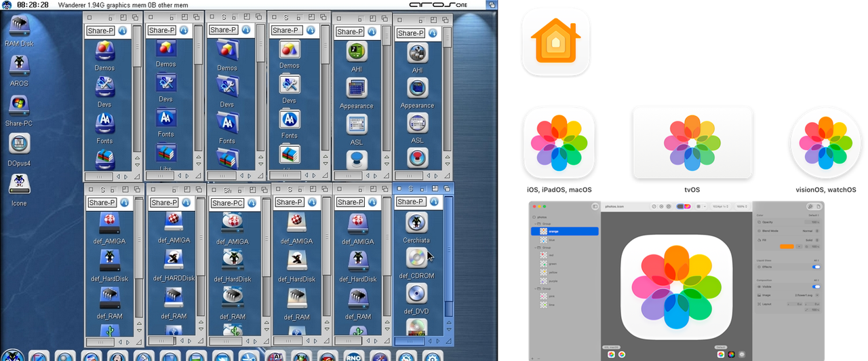Collapse the Group containing pink and lime

534,288
